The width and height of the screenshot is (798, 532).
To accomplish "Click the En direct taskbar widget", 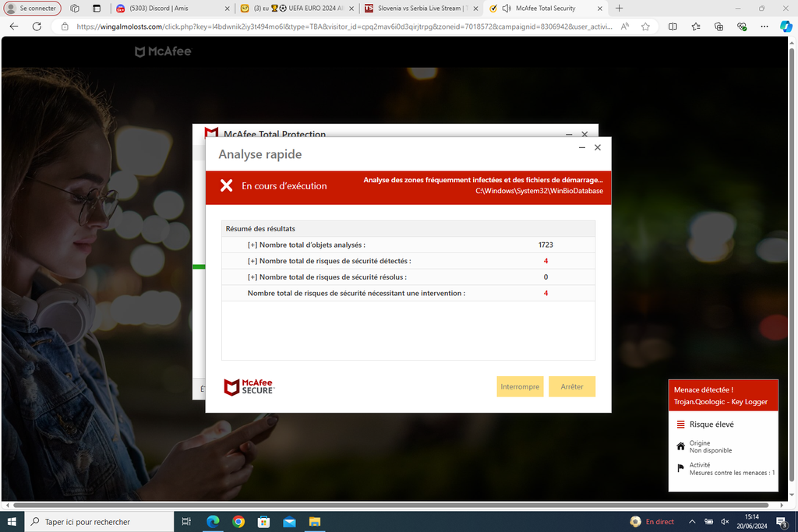I will 652,522.
